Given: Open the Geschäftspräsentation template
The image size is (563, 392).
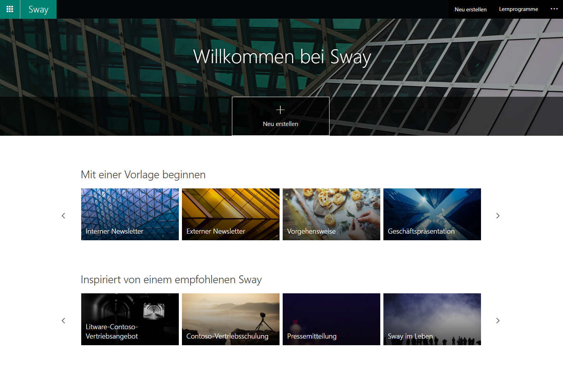Looking at the screenshot, I should [x=432, y=214].
